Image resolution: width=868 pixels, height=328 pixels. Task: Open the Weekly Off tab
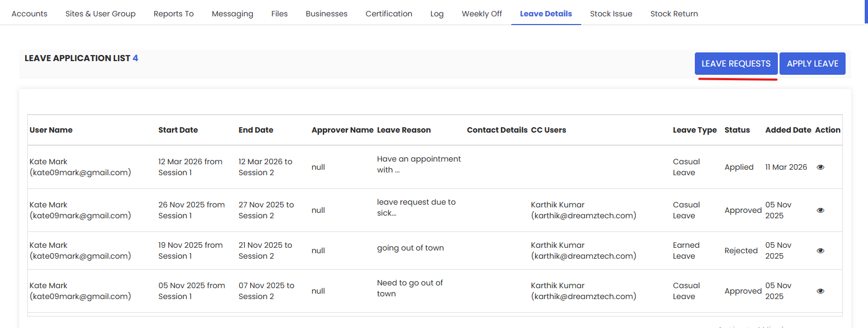(x=482, y=14)
